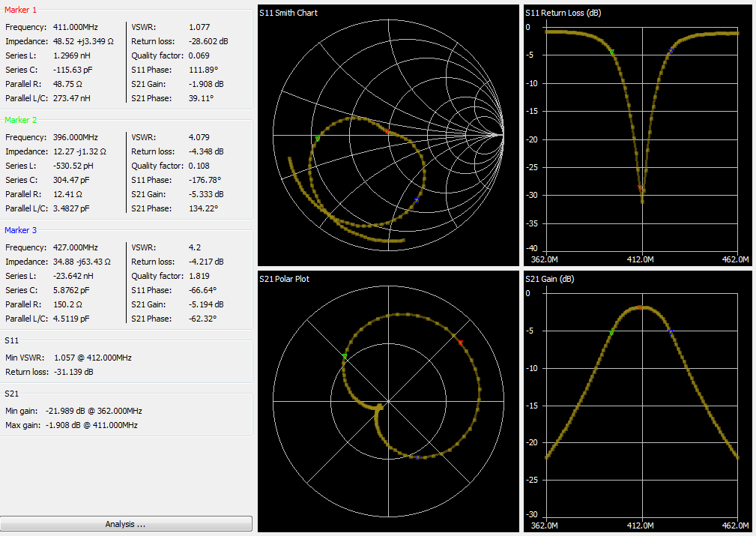Click VSWR value 4.2

(x=195, y=247)
